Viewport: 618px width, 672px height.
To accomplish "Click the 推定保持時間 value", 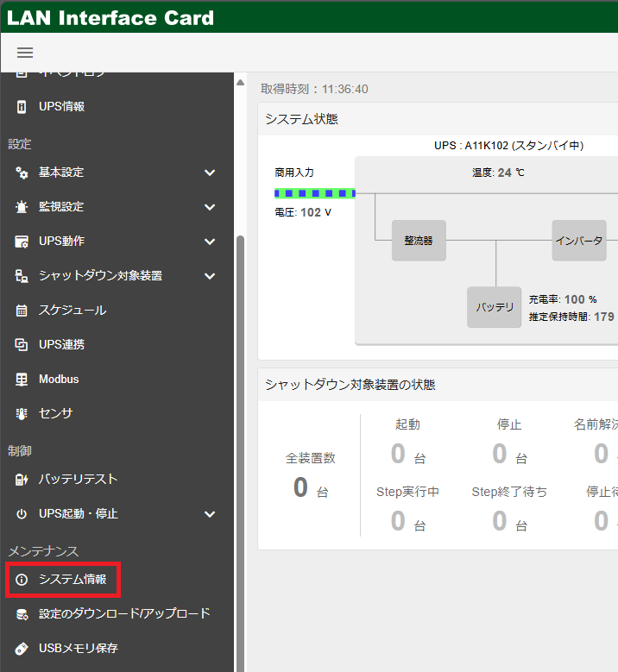I will pos(604,317).
